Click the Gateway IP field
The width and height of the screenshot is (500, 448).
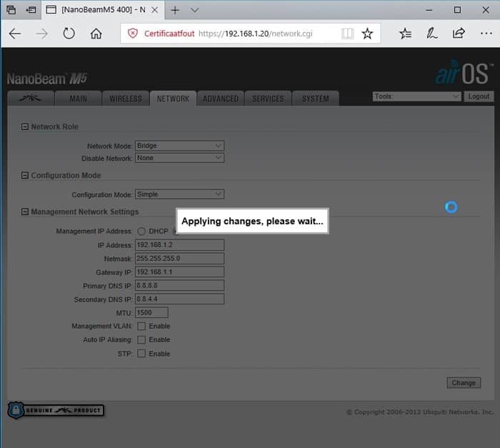click(179, 272)
